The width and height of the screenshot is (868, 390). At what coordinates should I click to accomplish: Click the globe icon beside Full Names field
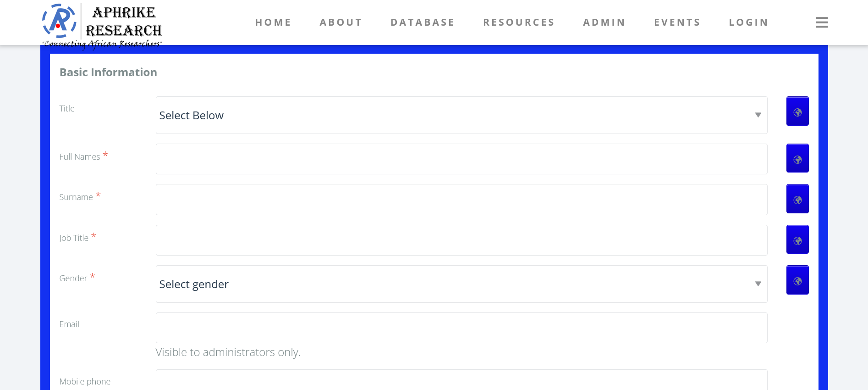pyautogui.click(x=797, y=158)
